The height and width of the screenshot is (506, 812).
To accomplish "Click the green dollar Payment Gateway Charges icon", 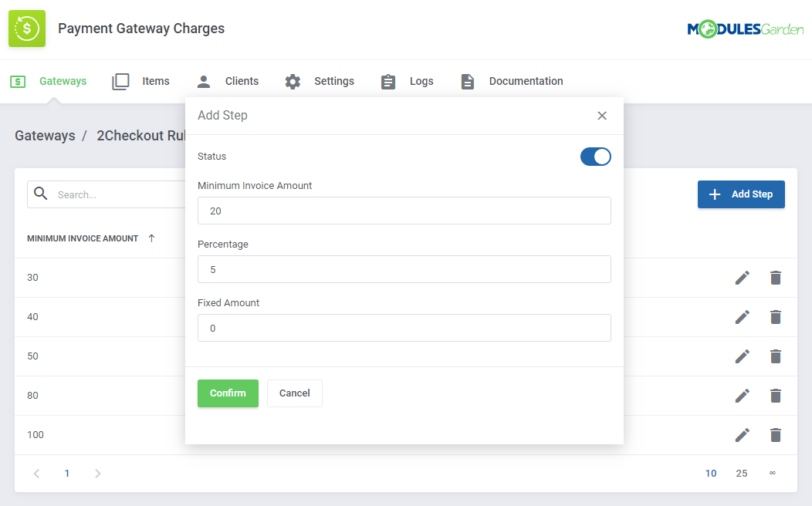I will (27, 28).
